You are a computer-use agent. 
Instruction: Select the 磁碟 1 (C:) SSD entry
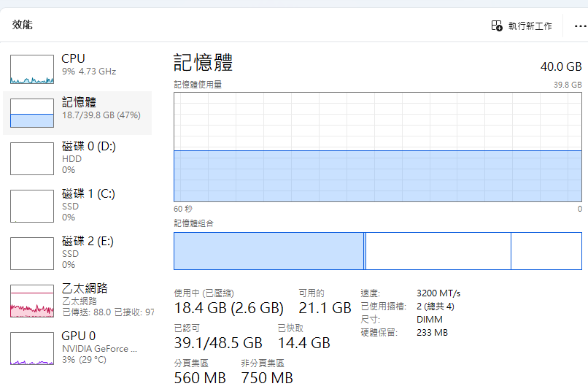pyautogui.click(x=88, y=204)
